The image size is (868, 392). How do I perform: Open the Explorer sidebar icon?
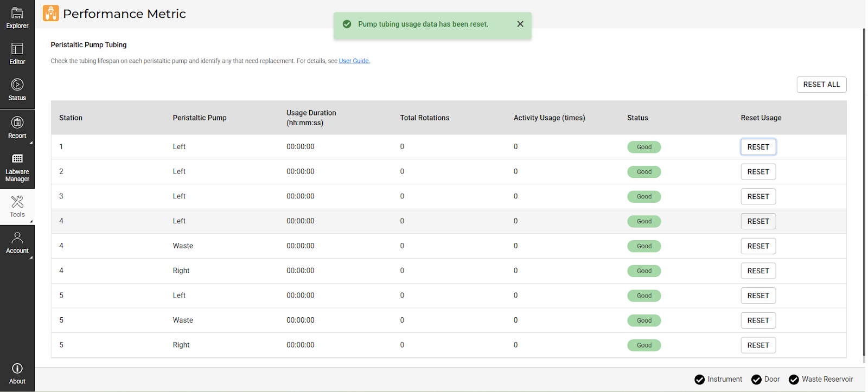coord(17,17)
